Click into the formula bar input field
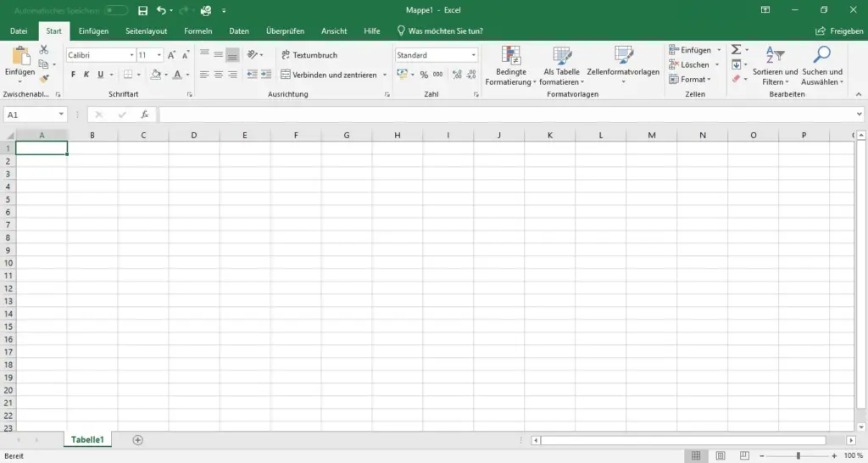The height and width of the screenshot is (463, 868). click(x=509, y=114)
